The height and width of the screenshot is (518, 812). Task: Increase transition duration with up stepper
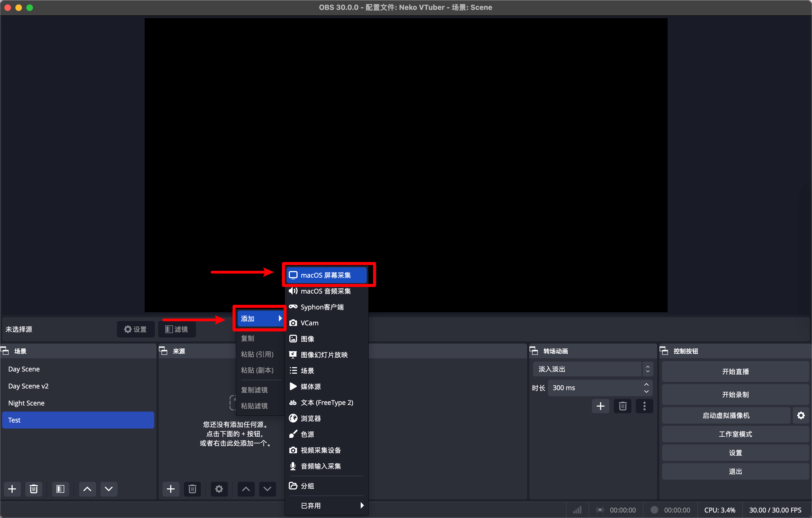pyautogui.click(x=646, y=384)
